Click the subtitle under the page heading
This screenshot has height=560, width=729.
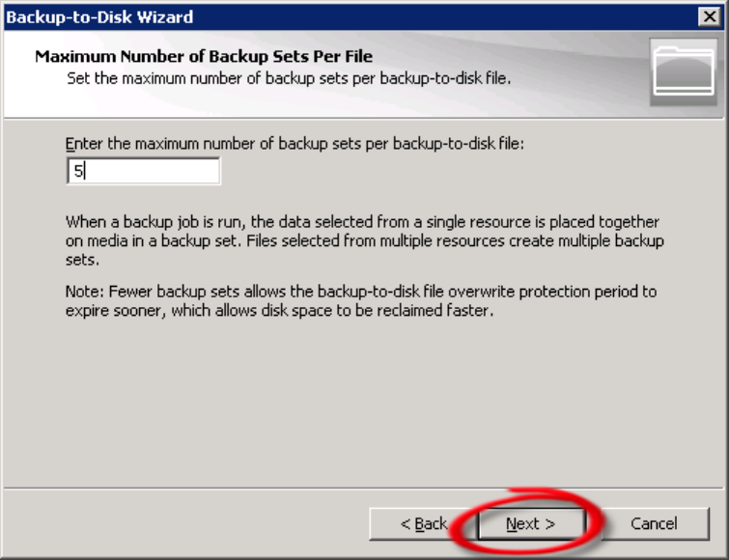click(x=288, y=76)
